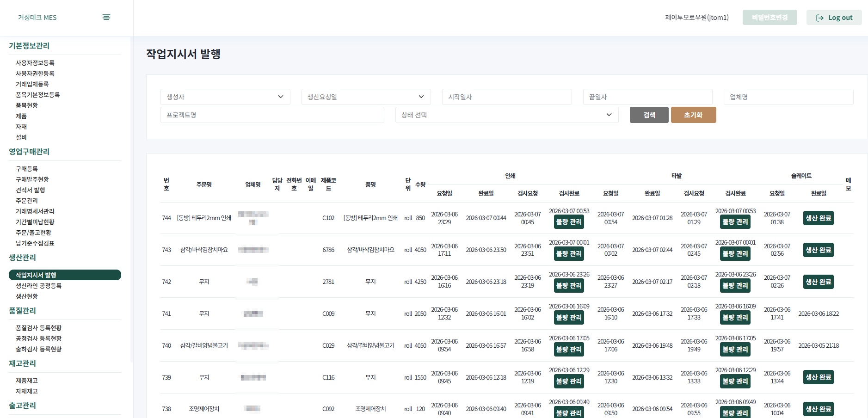This screenshot has height=418, width=868.
Task: Focus the 끝일자 date field
Action: (x=647, y=97)
